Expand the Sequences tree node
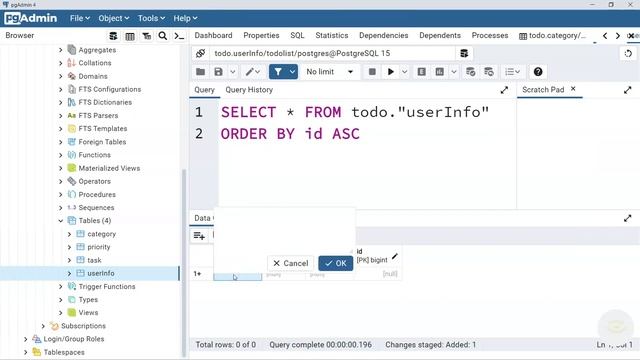 (x=60, y=208)
